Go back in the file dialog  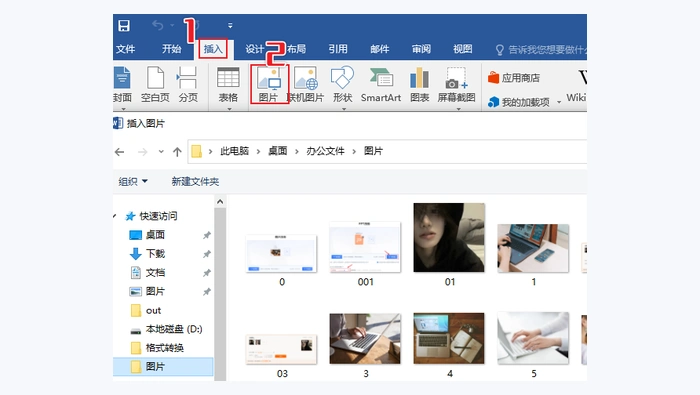coord(120,152)
